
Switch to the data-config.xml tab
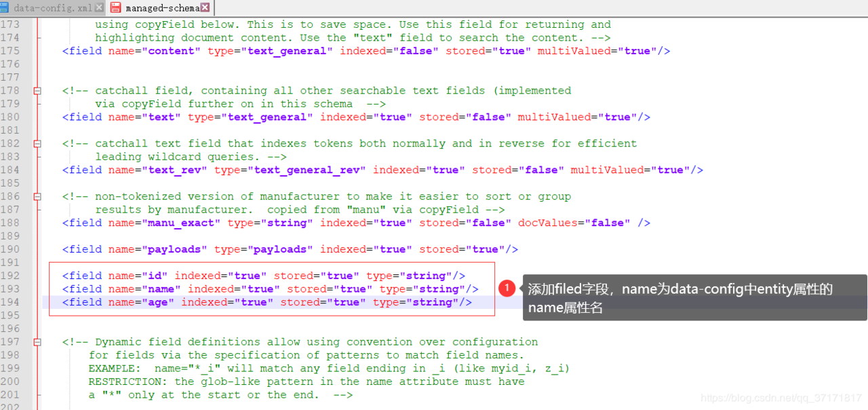pyautogui.click(x=53, y=8)
